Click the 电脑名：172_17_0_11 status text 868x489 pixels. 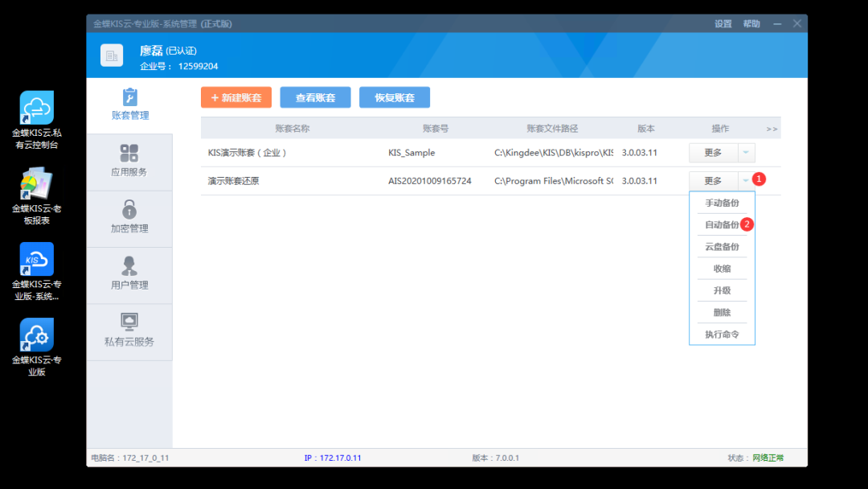coord(130,458)
